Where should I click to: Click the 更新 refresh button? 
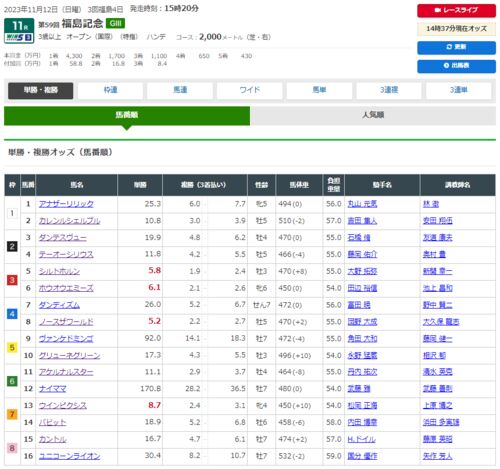tap(456, 47)
